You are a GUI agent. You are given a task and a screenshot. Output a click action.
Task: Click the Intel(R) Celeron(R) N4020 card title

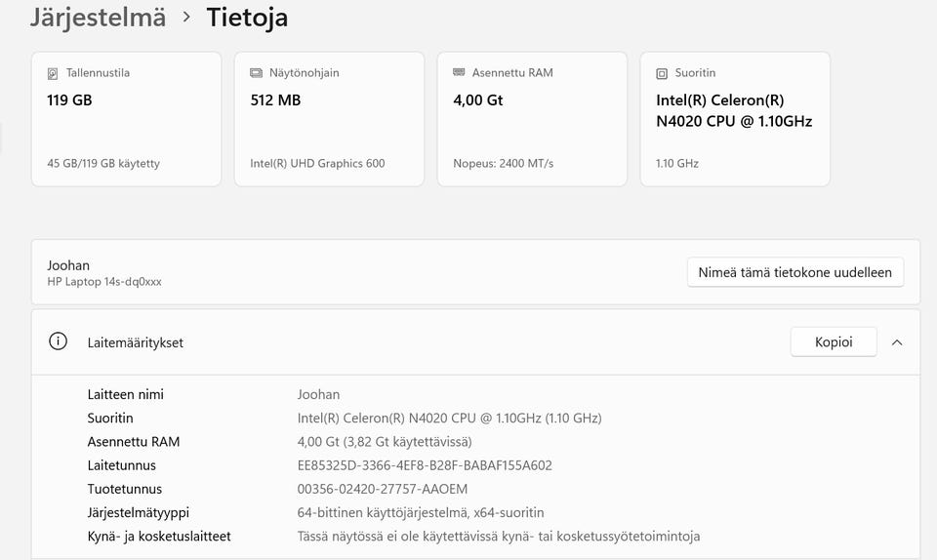[734, 110]
